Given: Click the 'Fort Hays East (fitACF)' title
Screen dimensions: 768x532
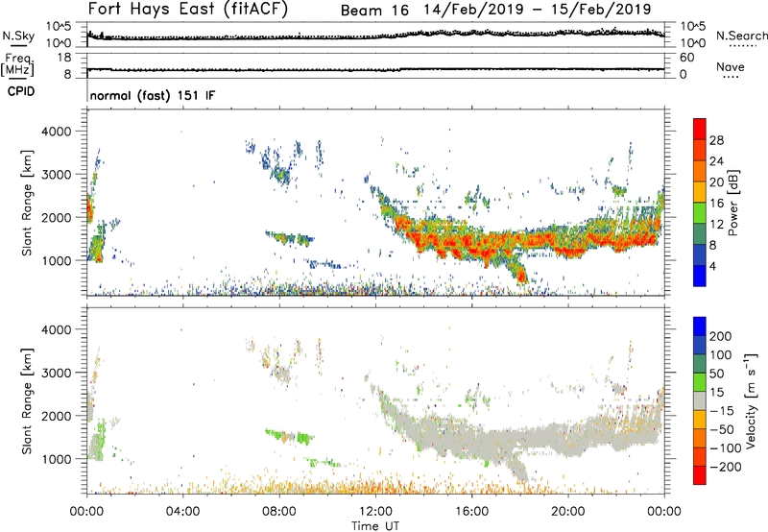Looking at the screenshot, I should click(188, 10).
